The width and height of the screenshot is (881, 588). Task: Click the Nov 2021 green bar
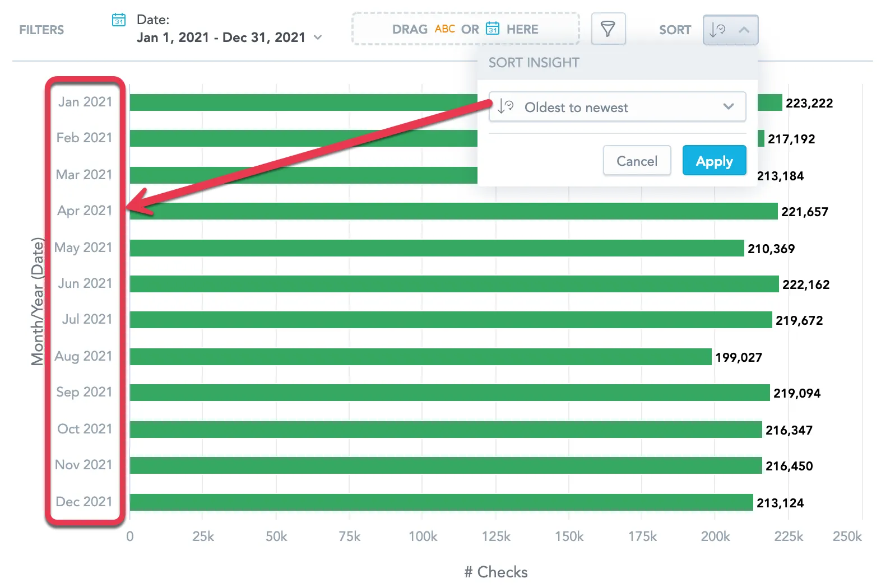point(446,465)
